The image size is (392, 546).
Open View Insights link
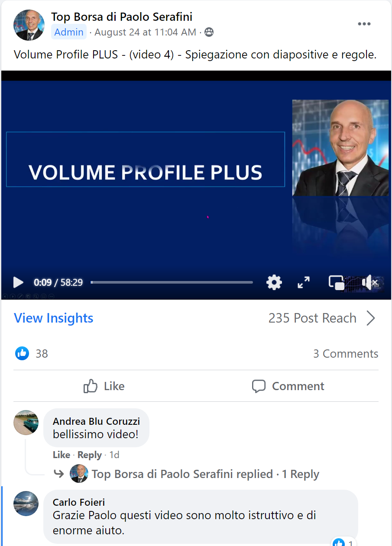tap(54, 318)
